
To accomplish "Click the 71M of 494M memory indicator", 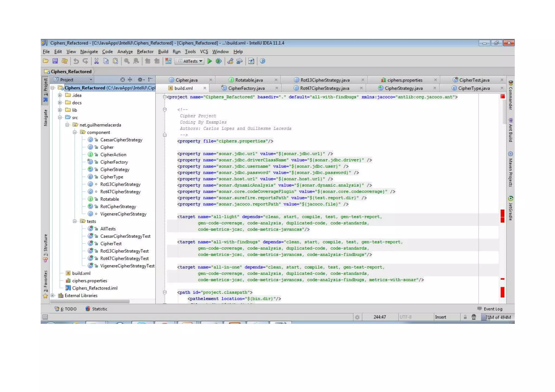I will tap(498, 317).
